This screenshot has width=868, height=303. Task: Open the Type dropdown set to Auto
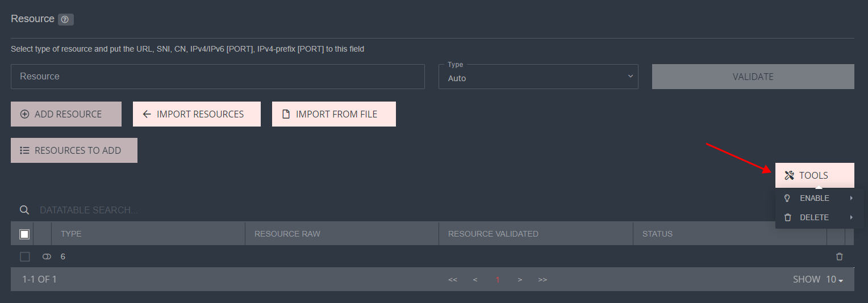538,77
